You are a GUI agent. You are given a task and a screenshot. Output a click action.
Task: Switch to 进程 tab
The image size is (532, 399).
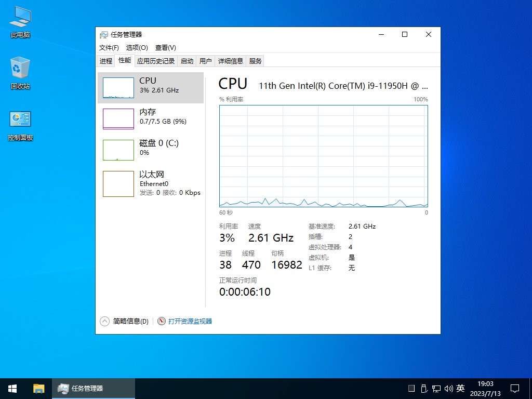click(106, 61)
